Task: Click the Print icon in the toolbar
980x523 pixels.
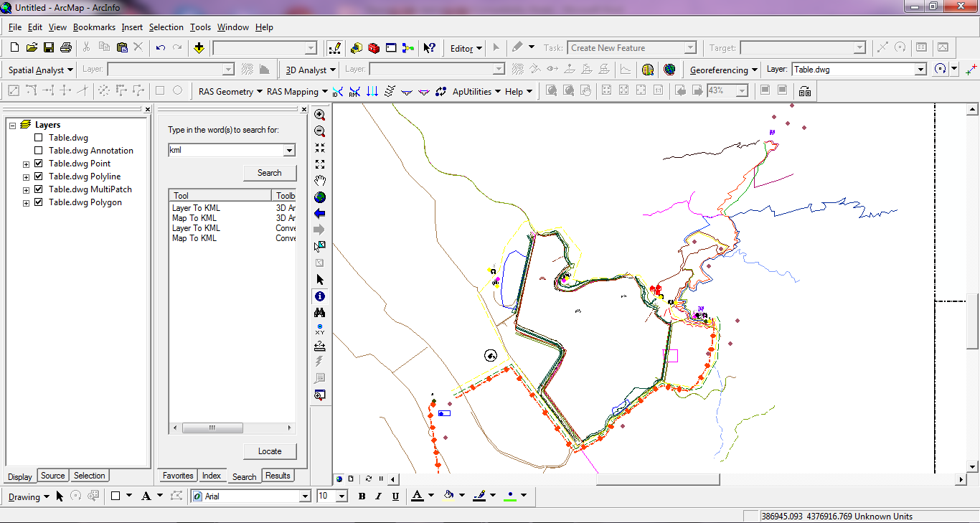Action: (66, 47)
